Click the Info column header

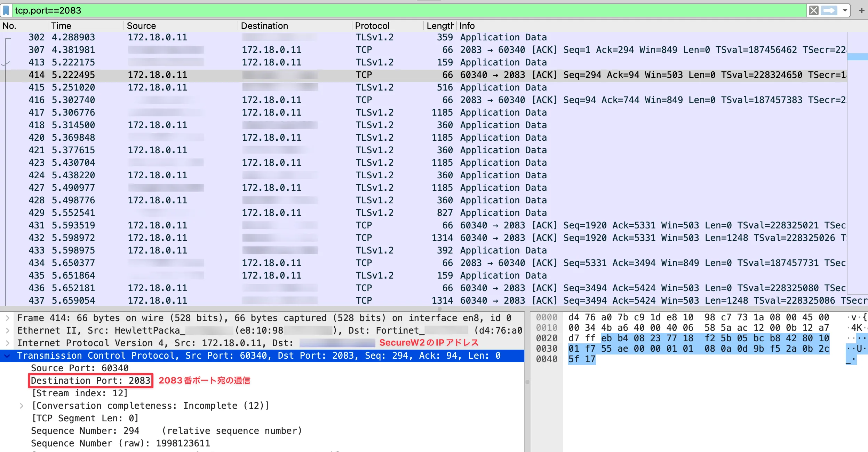pos(467,26)
